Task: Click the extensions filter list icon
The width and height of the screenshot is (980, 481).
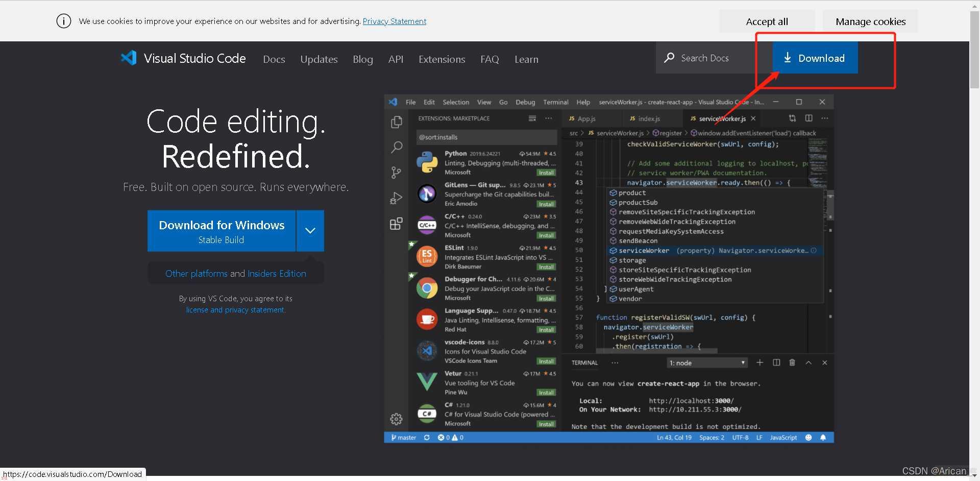Action: [x=532, y=118]
